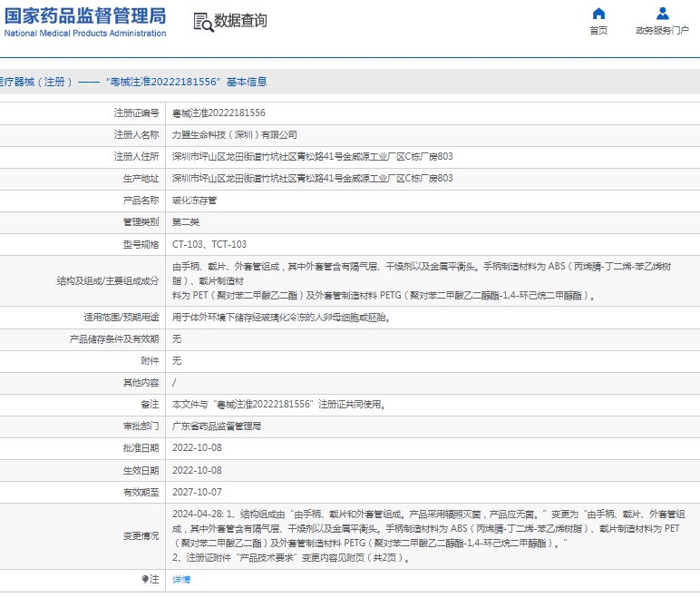700x598 pixels.
Task: Click the page heading with 基本信息
Action: click(x=133, y=82)
